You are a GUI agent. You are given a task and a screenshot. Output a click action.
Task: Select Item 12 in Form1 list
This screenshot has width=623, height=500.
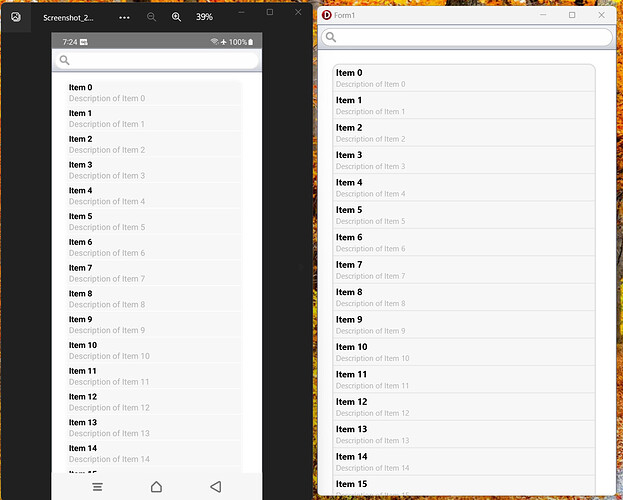click(464, 407)
